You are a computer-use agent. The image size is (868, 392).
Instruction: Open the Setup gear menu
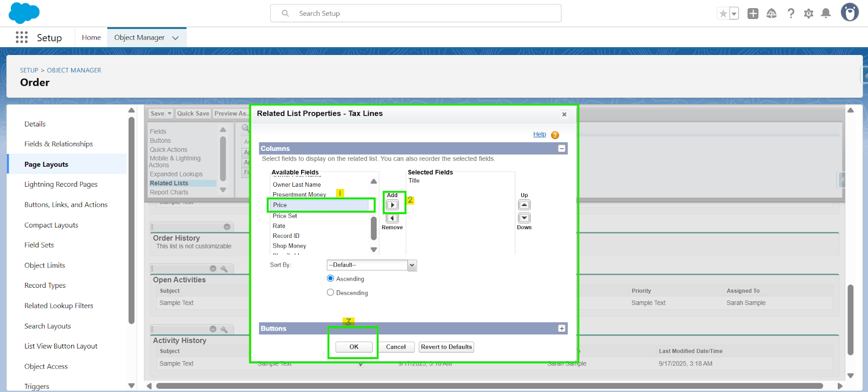tap(809, 14)
